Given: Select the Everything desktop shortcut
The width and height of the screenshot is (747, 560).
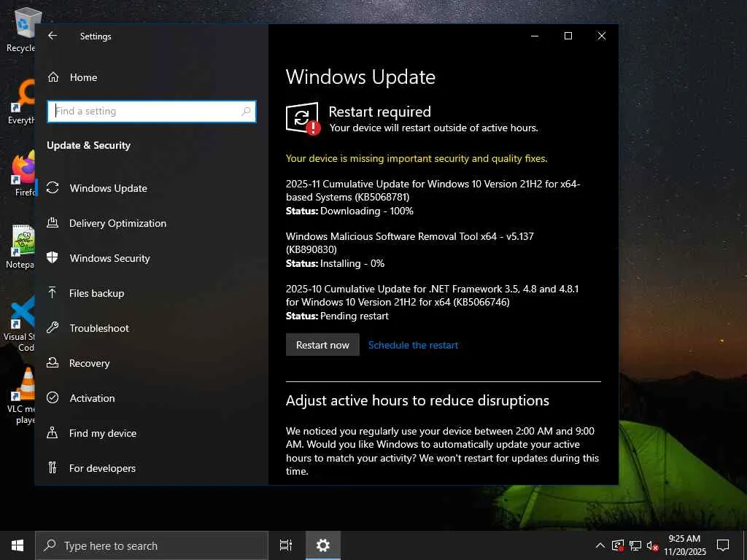Looking at the screenshot, I should (x=21, y=101).
